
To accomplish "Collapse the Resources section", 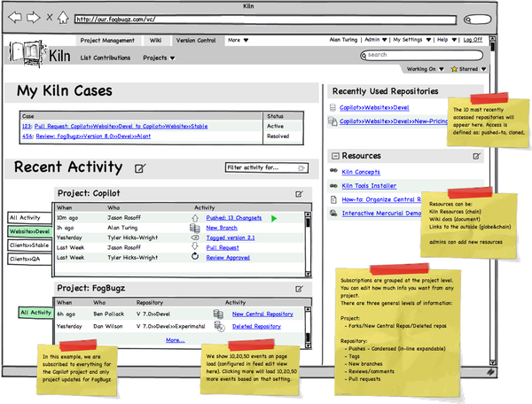I will click(x=334, y=155).
